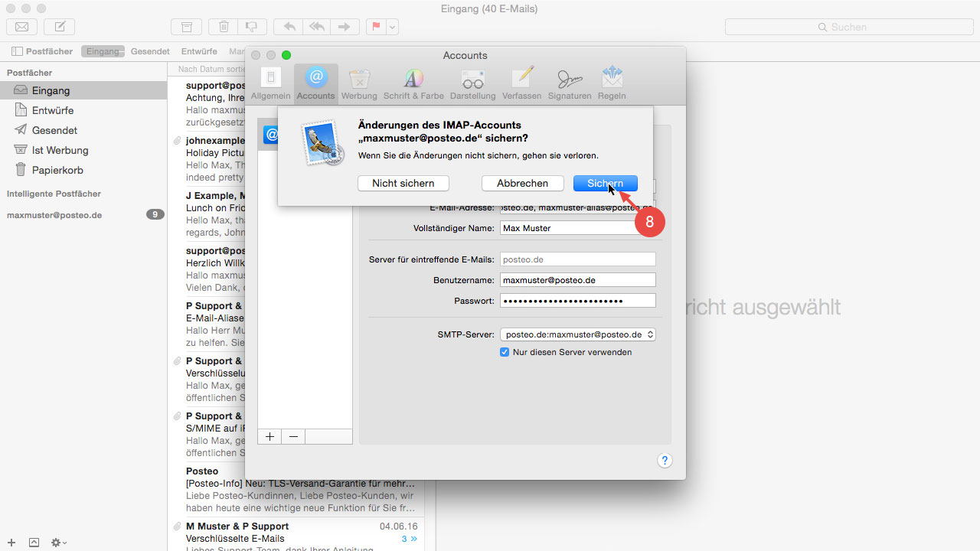
Task: Click the get mail envelope icon
Action: tap(22, 27)
